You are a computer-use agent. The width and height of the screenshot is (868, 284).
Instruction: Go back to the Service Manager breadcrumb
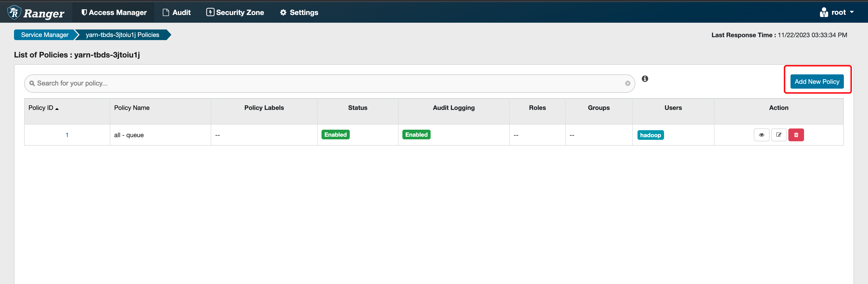(x=44, y=35)
